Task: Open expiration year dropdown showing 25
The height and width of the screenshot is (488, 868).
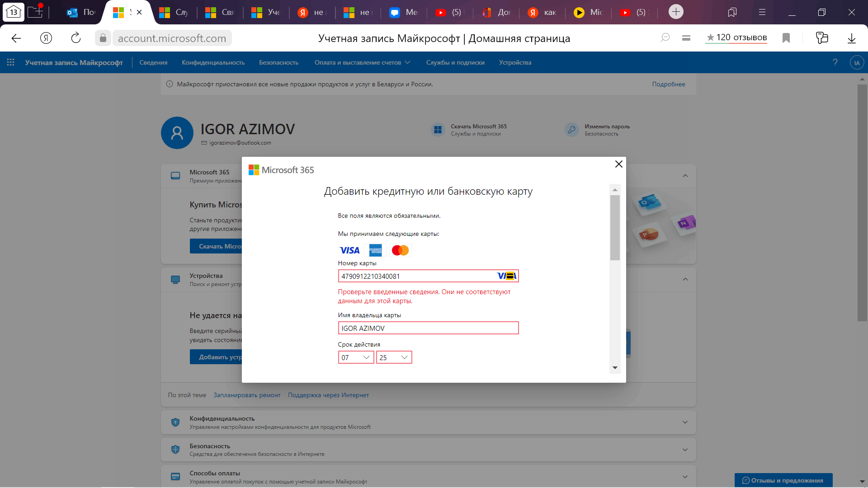Action: tap(394, 357)
